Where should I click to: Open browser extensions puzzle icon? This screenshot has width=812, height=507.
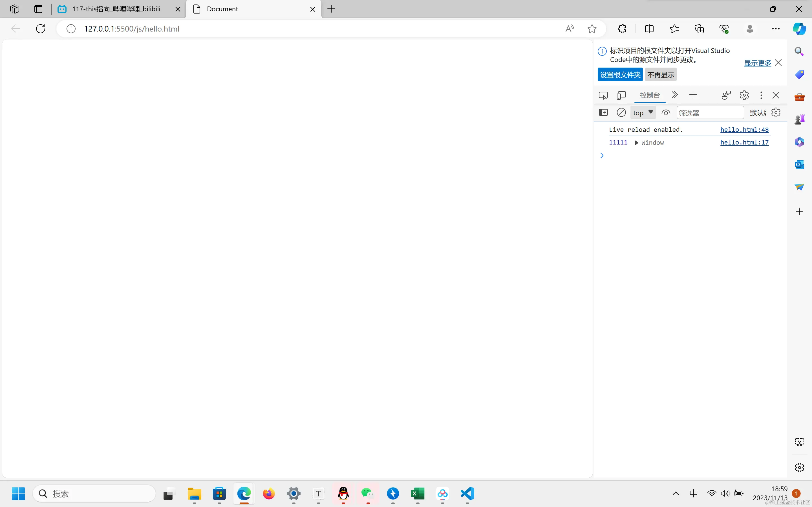tap(622, 29)
